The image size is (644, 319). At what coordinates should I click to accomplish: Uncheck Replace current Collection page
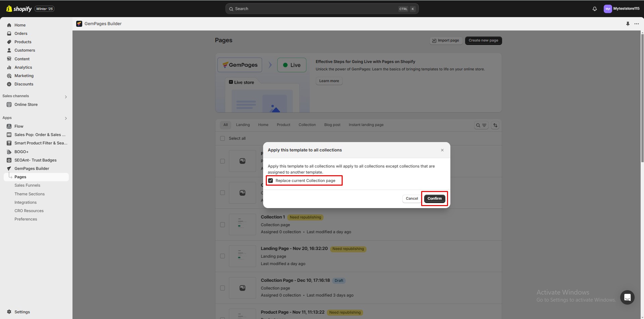click(x=270, y=180)
